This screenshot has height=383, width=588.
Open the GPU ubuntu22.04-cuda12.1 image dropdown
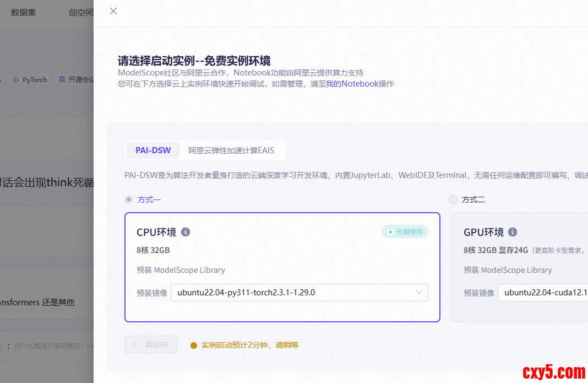[x=543, y=293]
